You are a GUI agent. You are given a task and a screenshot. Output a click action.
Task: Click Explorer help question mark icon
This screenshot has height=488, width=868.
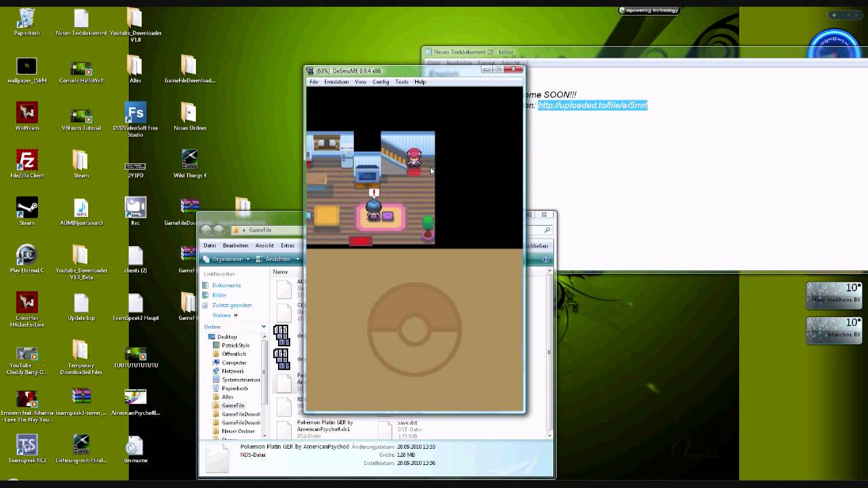click(x=545, y=260)
